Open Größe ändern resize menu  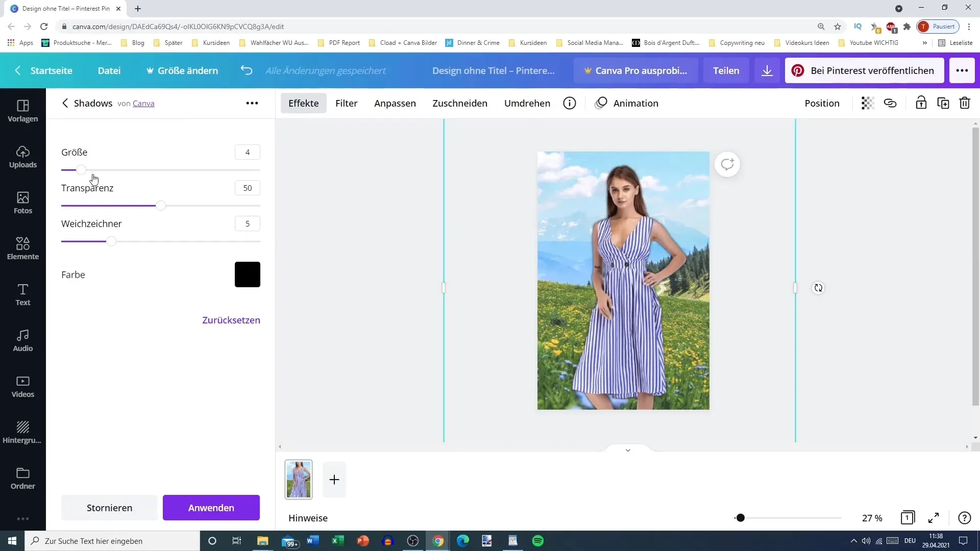coord(182,70)
